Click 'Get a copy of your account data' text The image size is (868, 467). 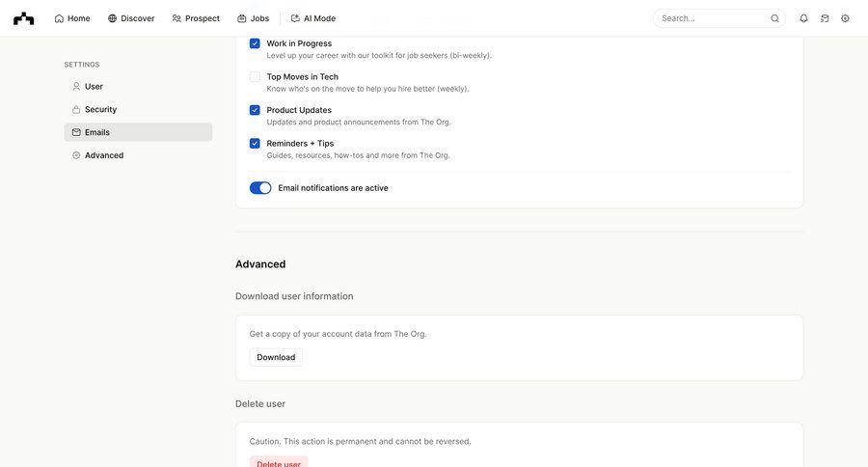point(338,334)
